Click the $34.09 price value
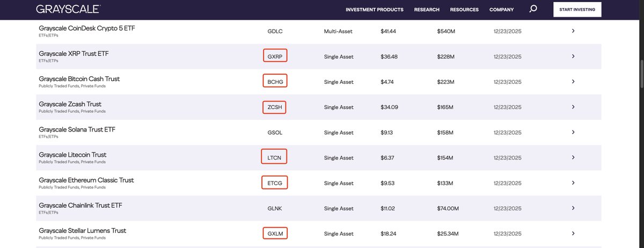Screen dimensions: 644x248 (389, 107)
